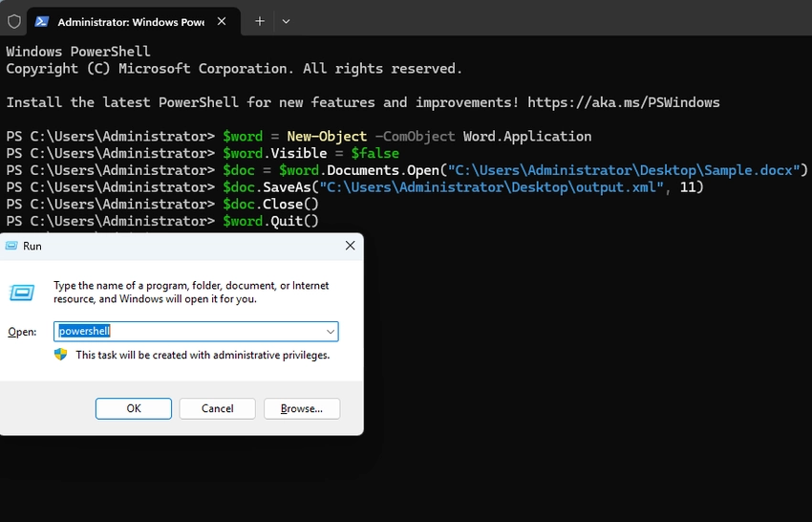Open a new terminal tab with plus
812x522 pixels.
click(x=260, y=21)
